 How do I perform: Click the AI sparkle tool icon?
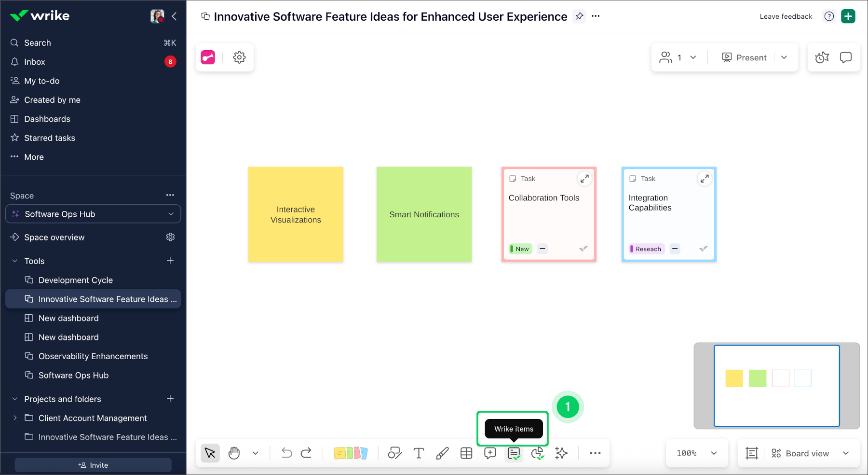point(561,453)
